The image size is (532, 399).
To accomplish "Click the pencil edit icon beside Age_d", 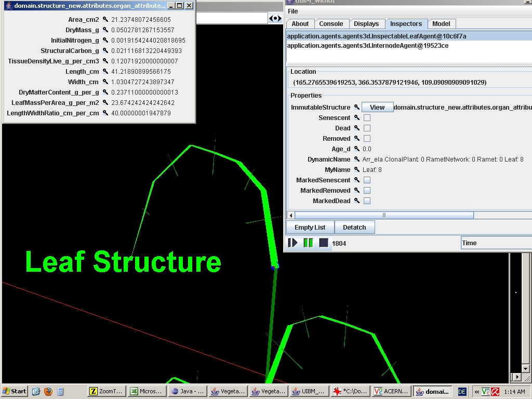I will tap(357, 149).
